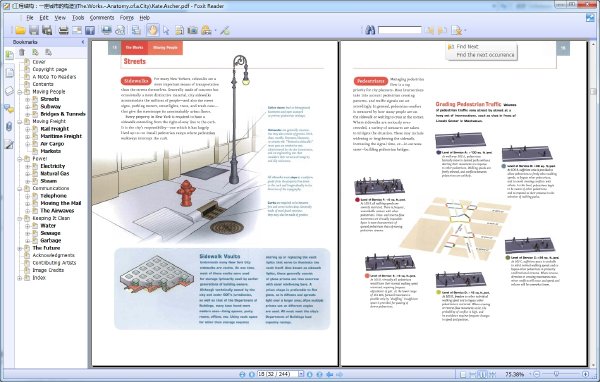
Task: Open the Forms menu
Action: [127, 18]
